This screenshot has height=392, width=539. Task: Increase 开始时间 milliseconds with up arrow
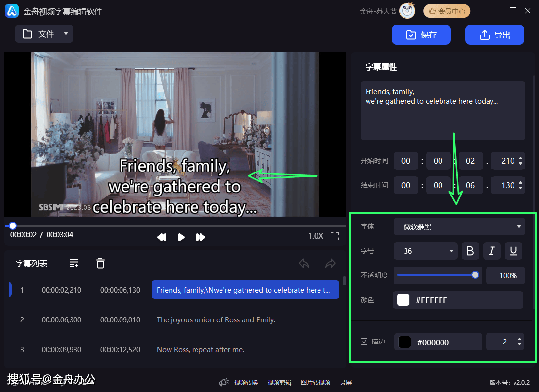point(521,158)
